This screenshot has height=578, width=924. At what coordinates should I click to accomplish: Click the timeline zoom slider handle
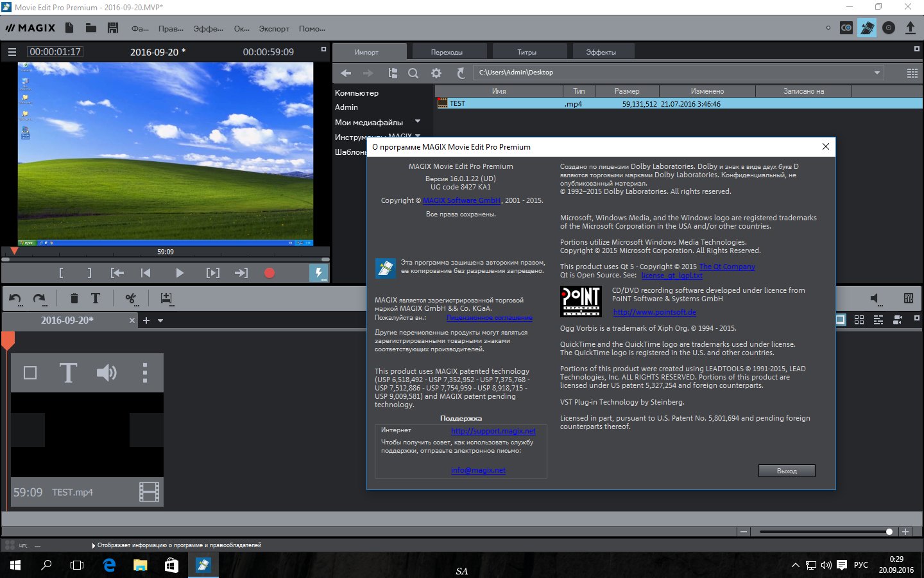pyautogui.click(x=889, y=532)
